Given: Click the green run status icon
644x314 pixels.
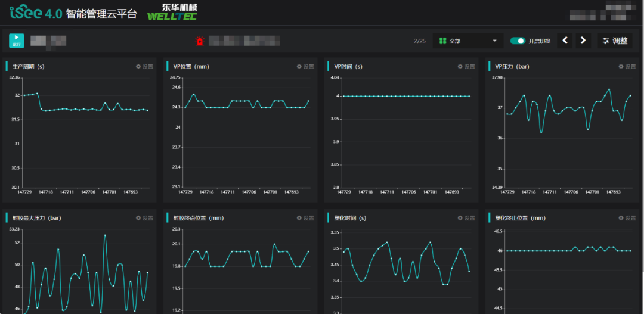Looking at the screenshot, I should point(16,41).
